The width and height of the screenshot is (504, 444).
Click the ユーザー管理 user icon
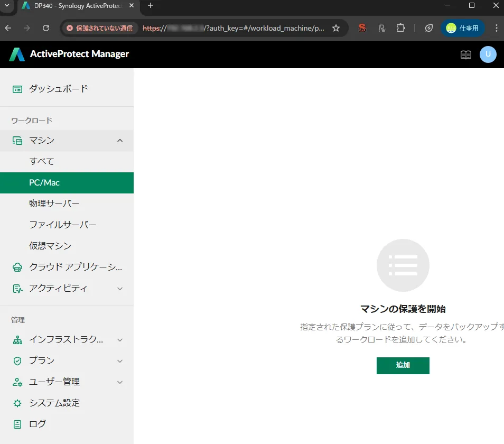point(17,382)
